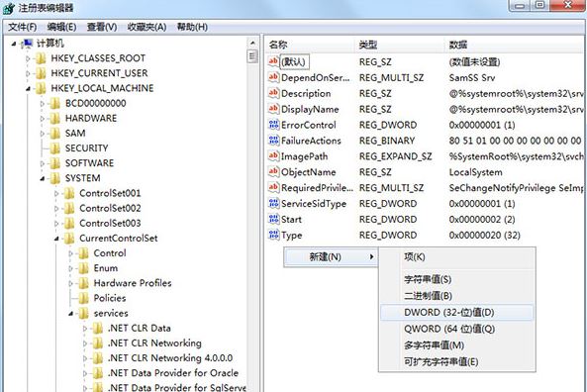Collapse the services key node
Screen dimensions: 587x392
pos(70,314)
